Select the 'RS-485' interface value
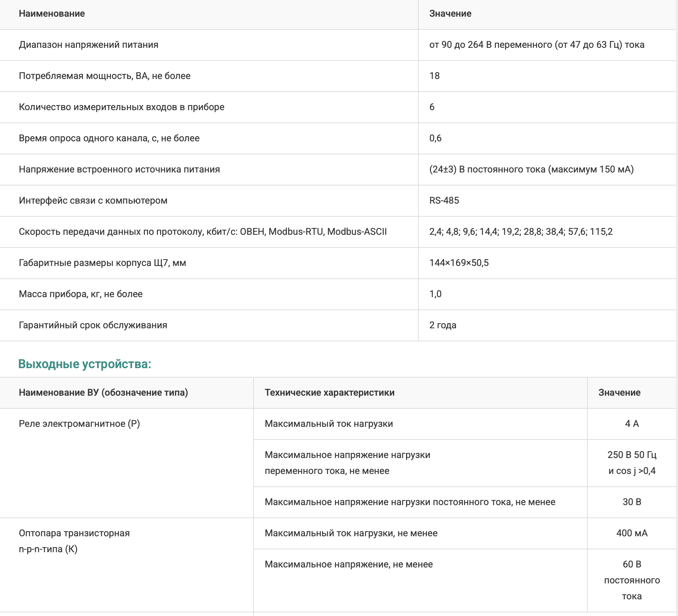Screen dimensions: 678x616 click(x=444, y=201)
